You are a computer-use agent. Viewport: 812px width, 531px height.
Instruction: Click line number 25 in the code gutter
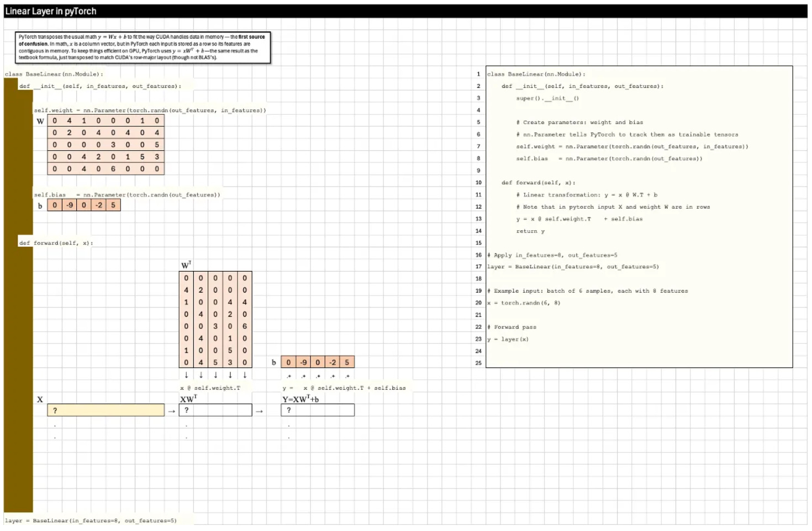pyautogui.click(x=478, y=363)
